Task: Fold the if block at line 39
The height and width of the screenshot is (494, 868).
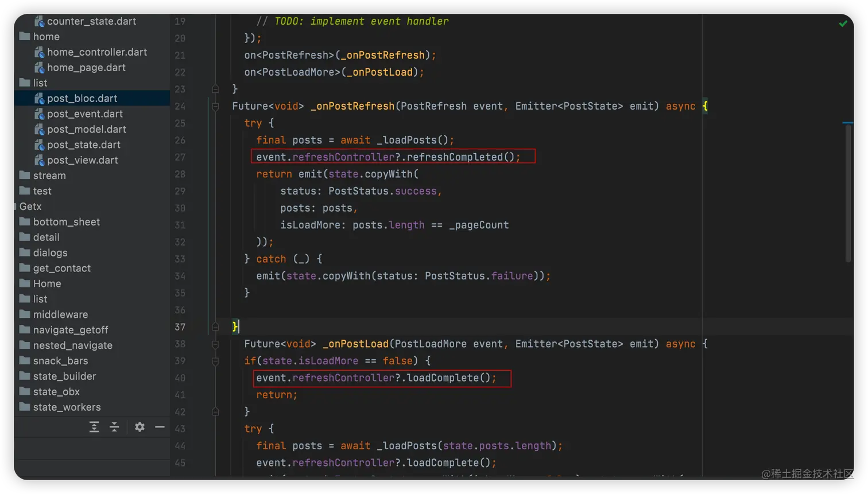Action: [x=215, y=361]
